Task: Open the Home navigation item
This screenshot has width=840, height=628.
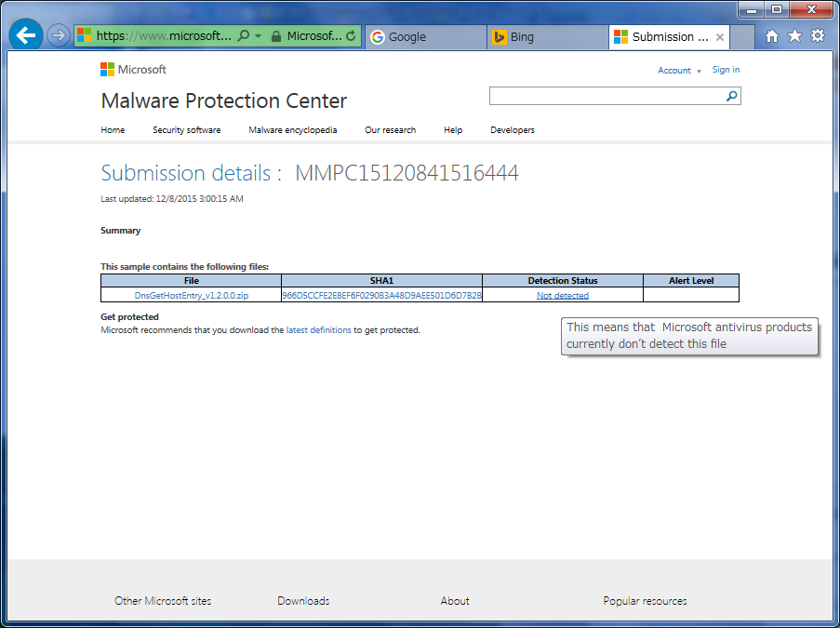Action: click(x=113, y=129)
